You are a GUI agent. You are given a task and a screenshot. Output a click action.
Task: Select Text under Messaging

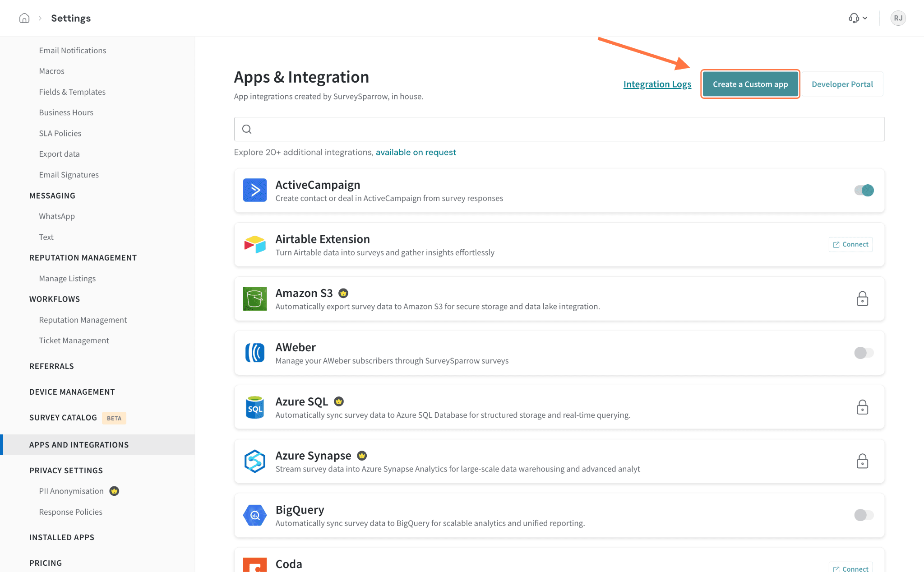tap(46, 237)
